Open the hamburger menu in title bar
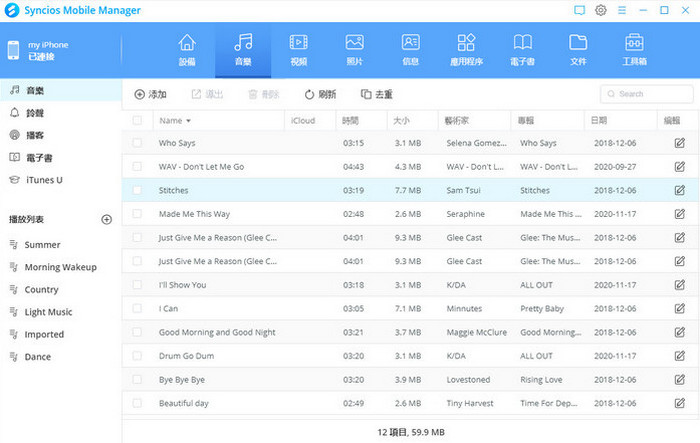Screen dimensions: 700x443 coord(622,10)
